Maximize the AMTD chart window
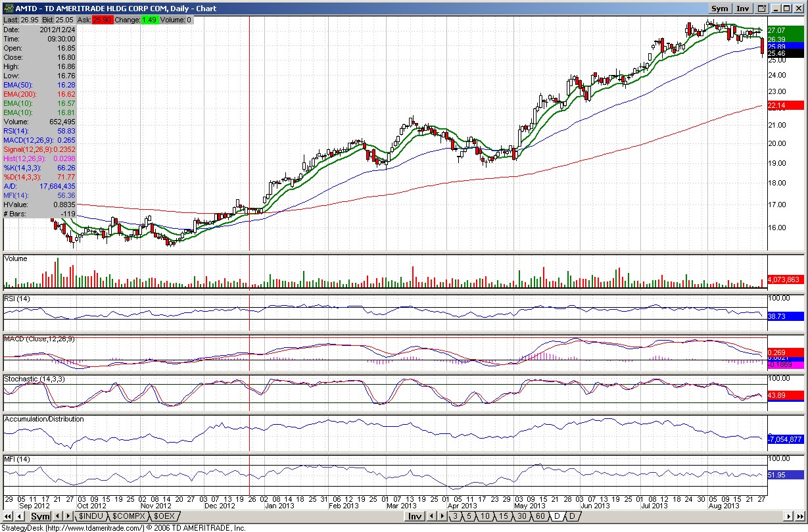 [x=787, y=9]
